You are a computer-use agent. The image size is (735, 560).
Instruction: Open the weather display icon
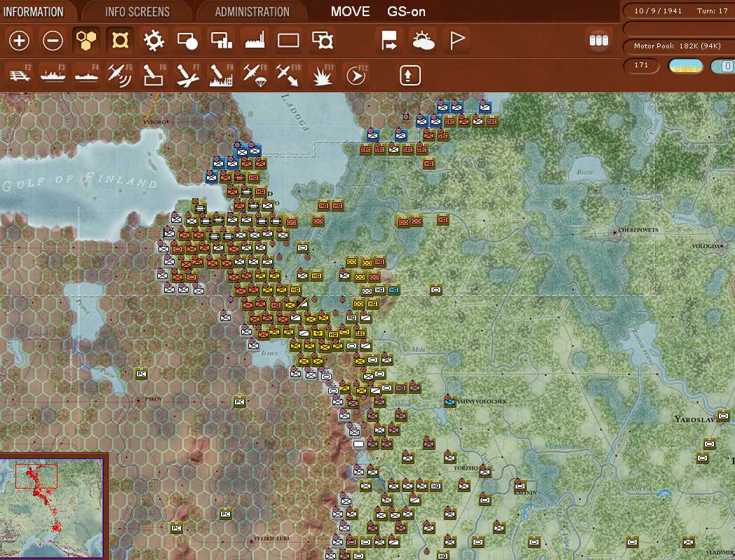424,41
